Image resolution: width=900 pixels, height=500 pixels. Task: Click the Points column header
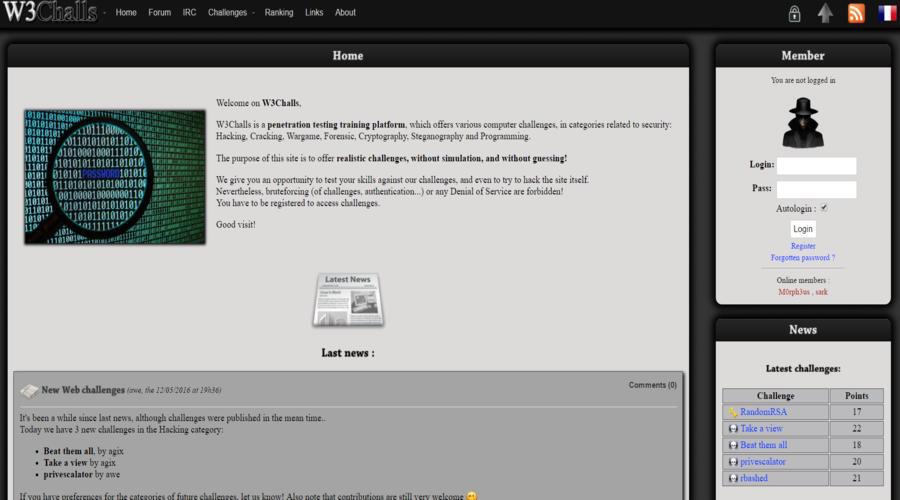point(856,396)
